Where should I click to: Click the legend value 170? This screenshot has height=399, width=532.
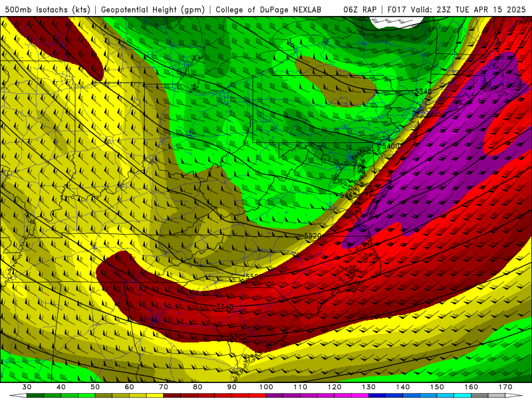coord(505,387)
